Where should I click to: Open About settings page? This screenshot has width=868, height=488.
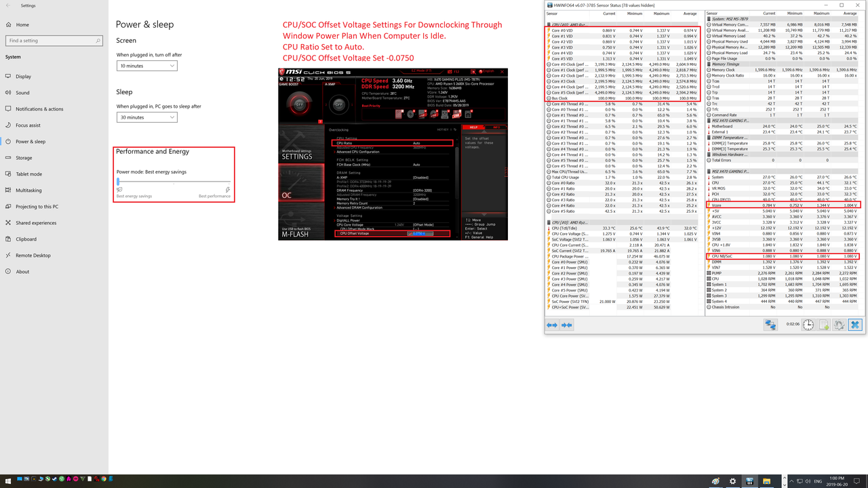[x=22, y=272]
